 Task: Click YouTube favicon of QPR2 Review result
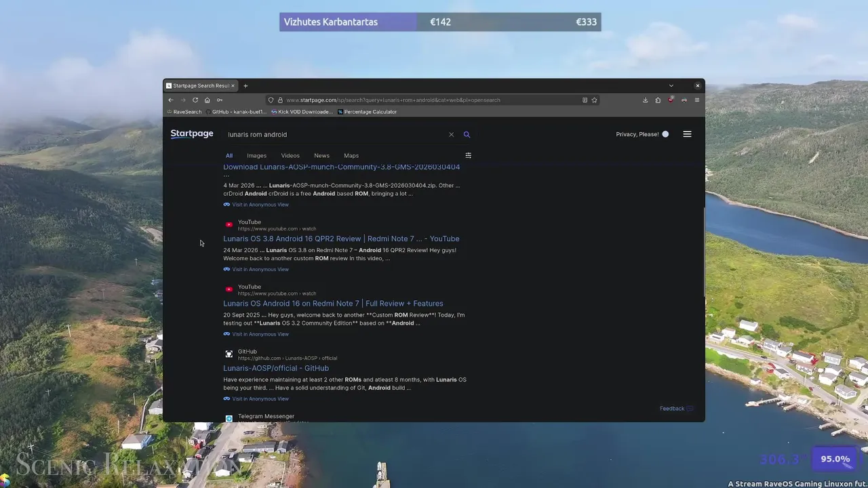click(229, 224)
